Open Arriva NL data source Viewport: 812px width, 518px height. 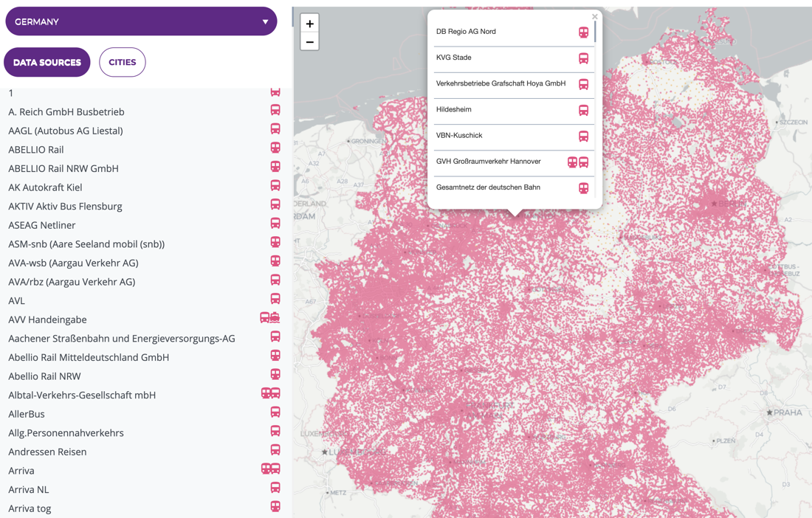pos(29,489)
